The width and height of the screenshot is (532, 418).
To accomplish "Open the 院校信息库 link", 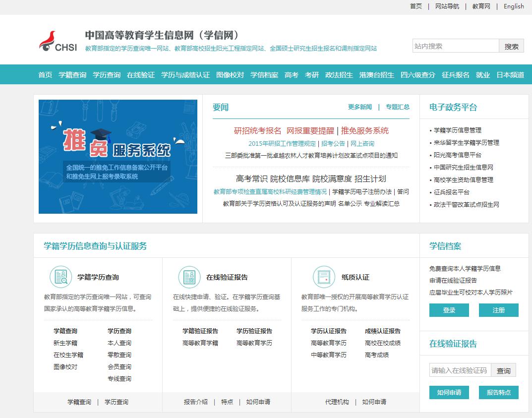I will tap(290, 179).
